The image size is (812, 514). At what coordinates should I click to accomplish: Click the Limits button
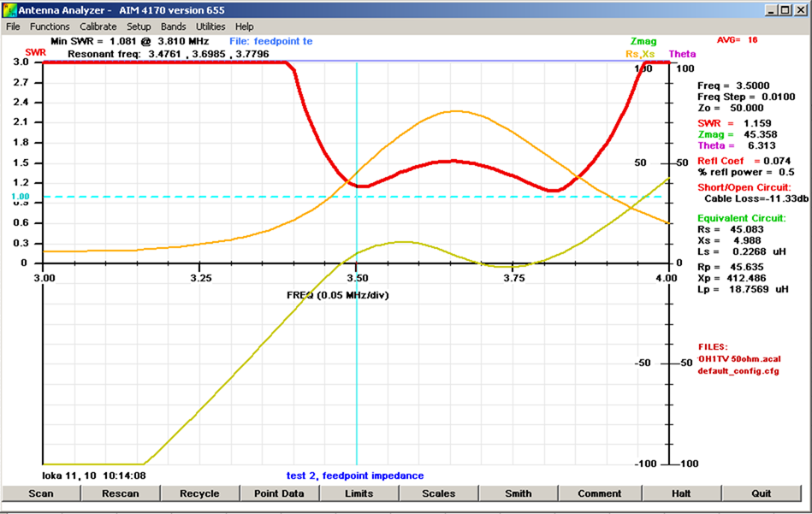pyautogui.click(x=359, y=493)
